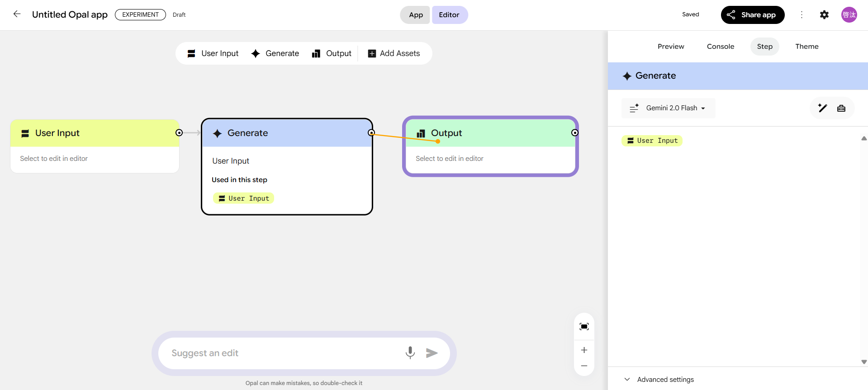Zoom in with the plus button
This screenshot has height=390, width=868.
pos(584,350)
